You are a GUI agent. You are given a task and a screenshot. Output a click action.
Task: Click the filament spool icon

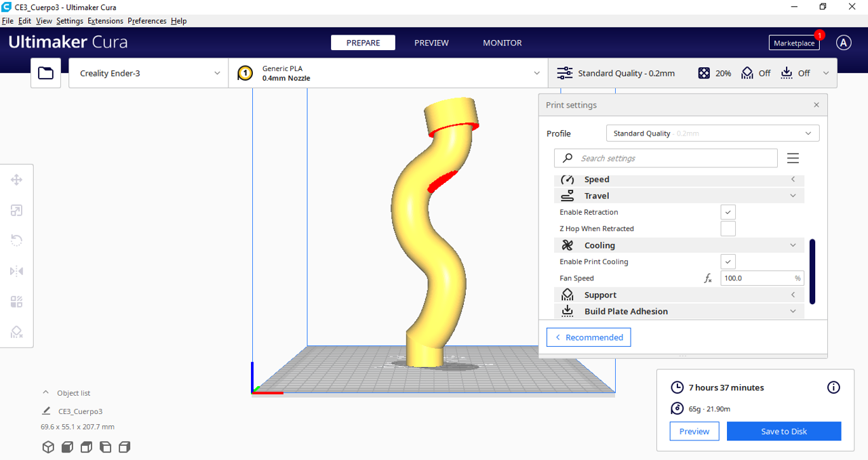[x=677, y=409]
